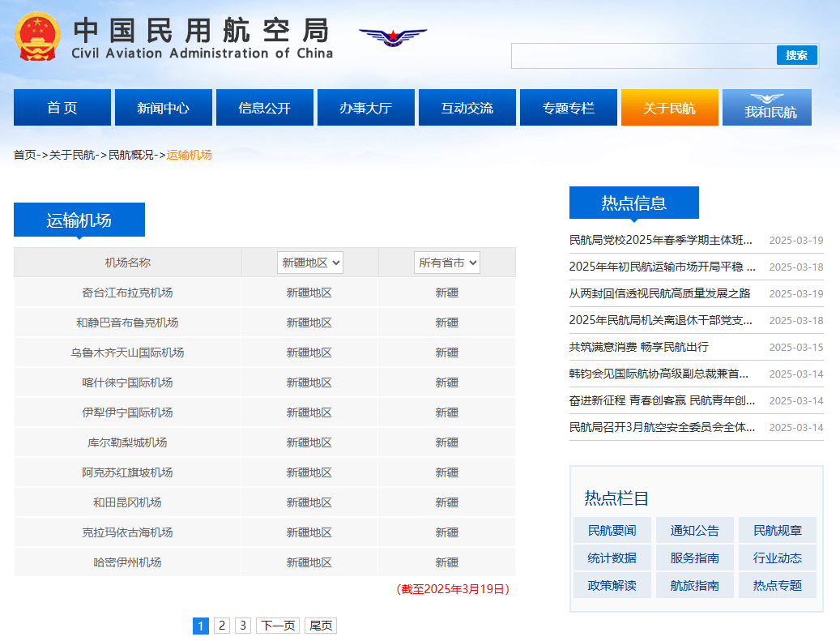
Task: Open the 首页 navigation tab
Action: tap(62, 108)
